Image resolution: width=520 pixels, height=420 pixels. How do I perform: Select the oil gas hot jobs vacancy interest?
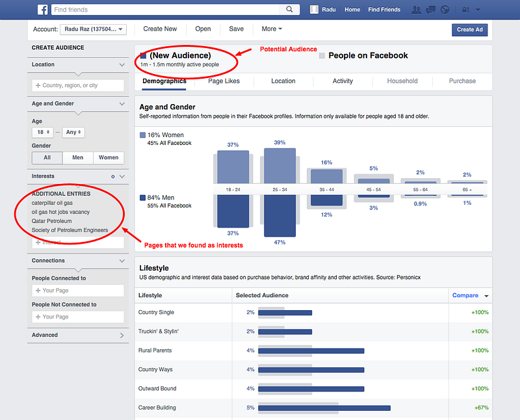(60, 212)
